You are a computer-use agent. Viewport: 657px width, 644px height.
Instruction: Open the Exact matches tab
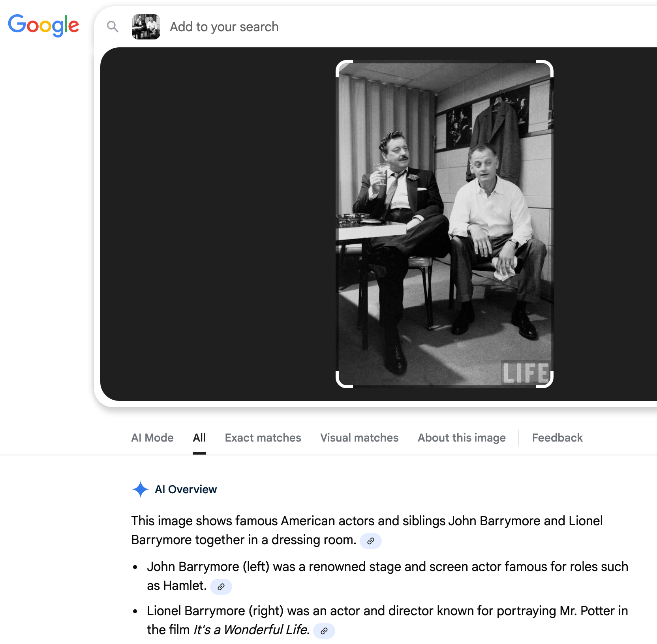pos(263,438)
